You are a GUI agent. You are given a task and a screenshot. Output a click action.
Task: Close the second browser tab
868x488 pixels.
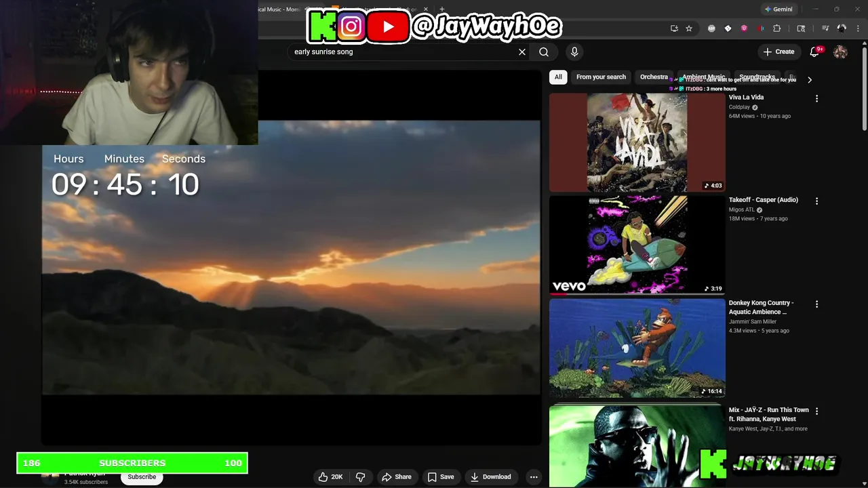[426, 9]
